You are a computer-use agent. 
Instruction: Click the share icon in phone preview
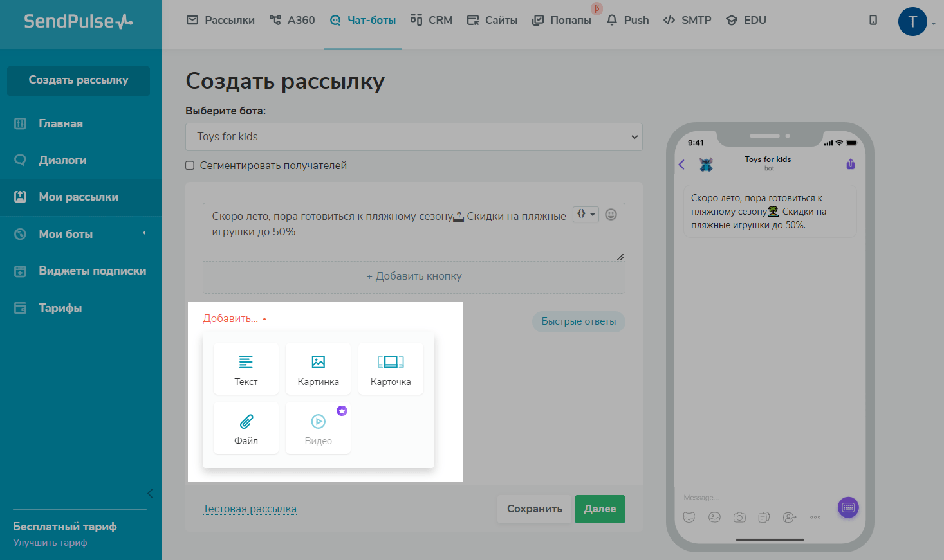pyautogui.click(x=850, y=164)
